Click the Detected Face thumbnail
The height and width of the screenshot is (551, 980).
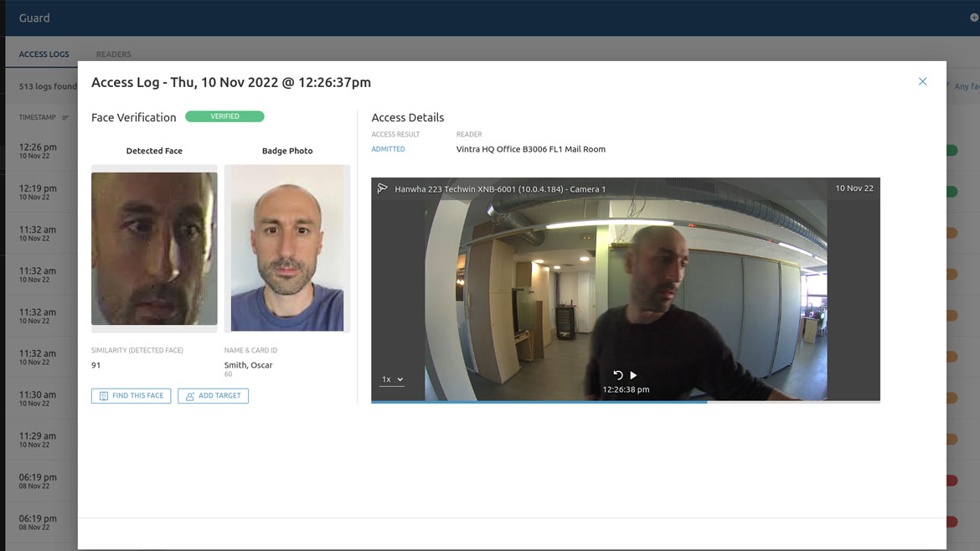154,248
